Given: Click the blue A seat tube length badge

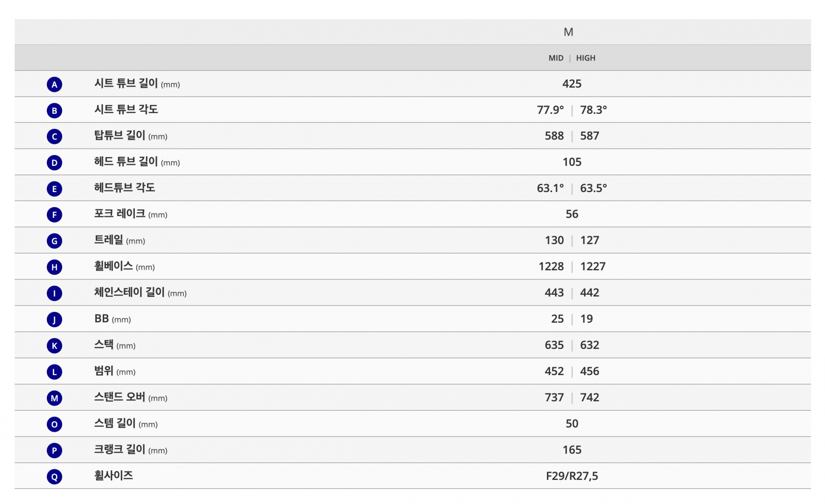Looking at the screenshot, I should click(55, 84).
